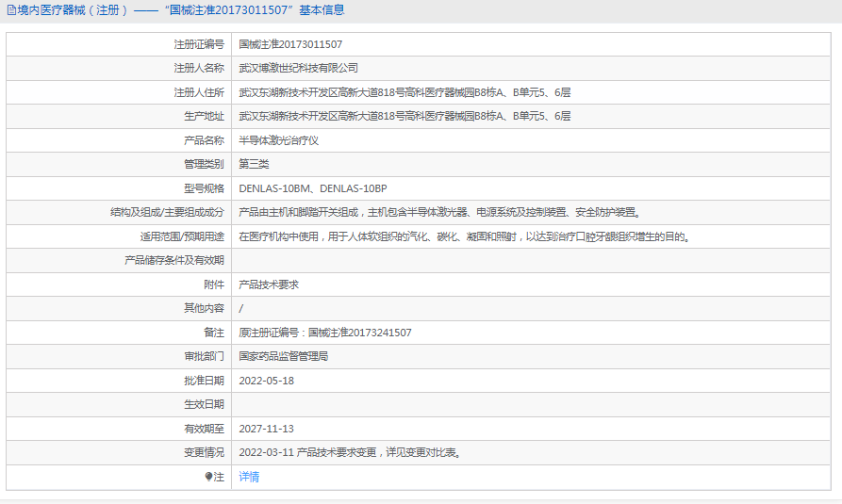Select registration number 国械注准20173011507 in the table
The height and width of the screenshot is (504, 842).
point(290,44)
